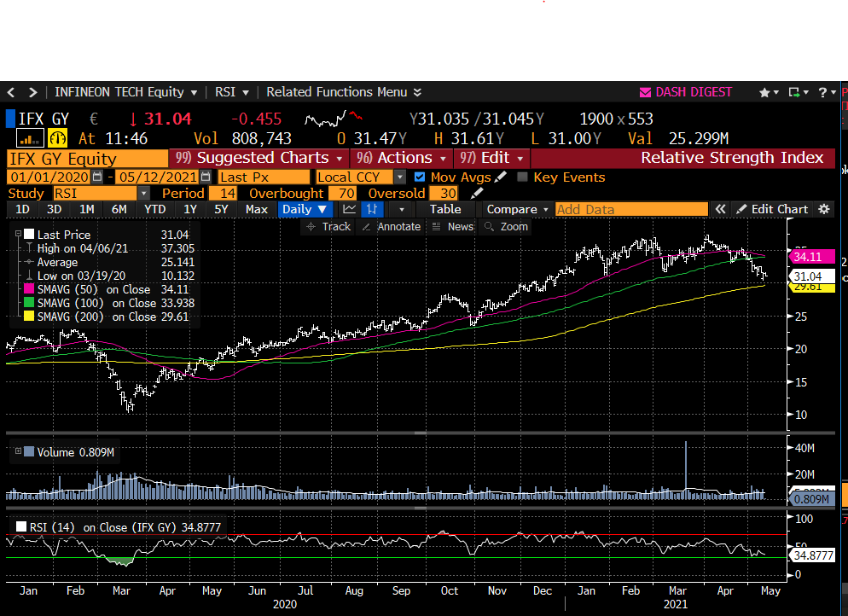Open chart settings gear
Image resolution: width=848 pixels, height=616 pixels.
[x=823, y=209]
